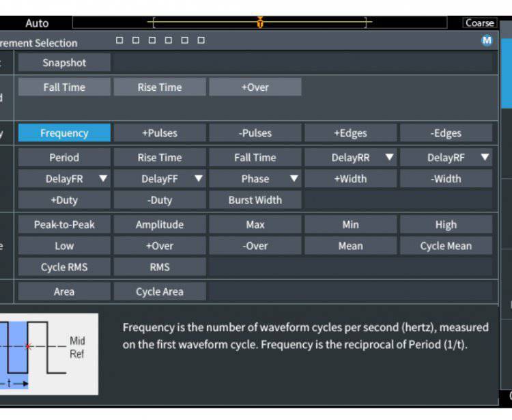Expand the DelayRF dropdown arrow

point(485,157)
